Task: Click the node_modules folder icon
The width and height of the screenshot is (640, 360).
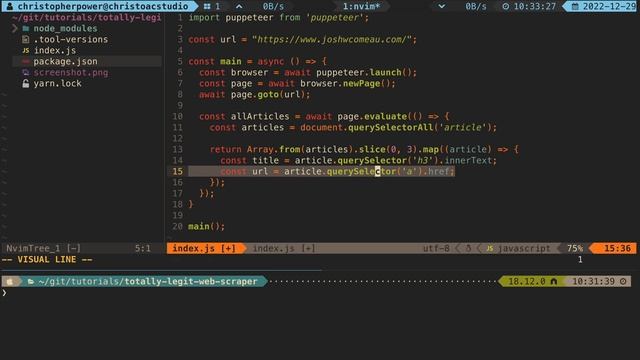Action: (x=26, y=29)
